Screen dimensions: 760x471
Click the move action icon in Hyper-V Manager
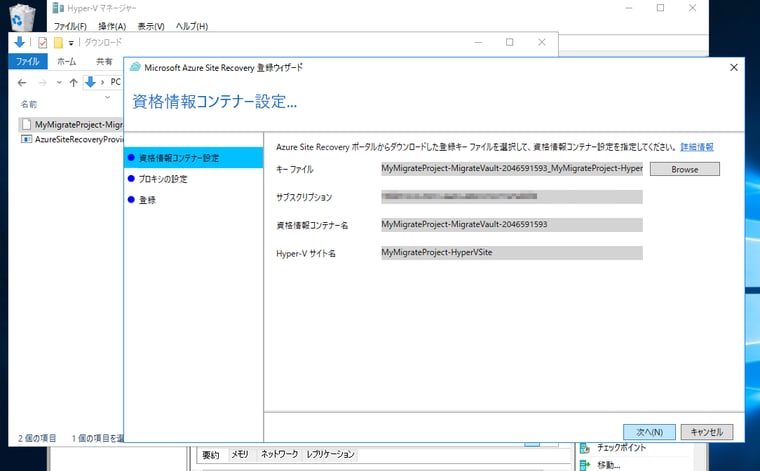pyautogui.click(x=585, y=465)
